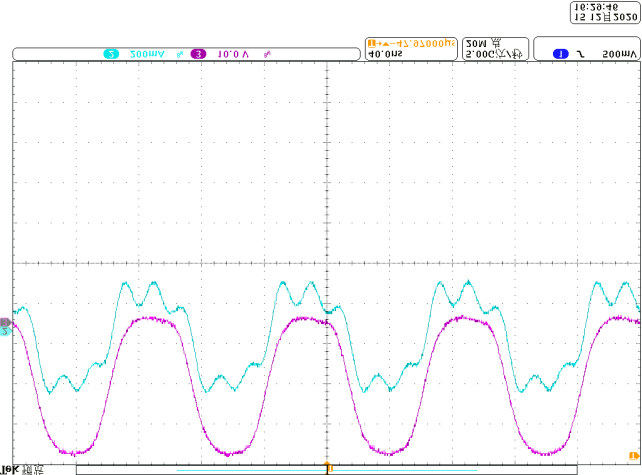This screenshot has height=475, width=642.
Task: Click the magenta channel 3 badge
Action: (198, 53)
